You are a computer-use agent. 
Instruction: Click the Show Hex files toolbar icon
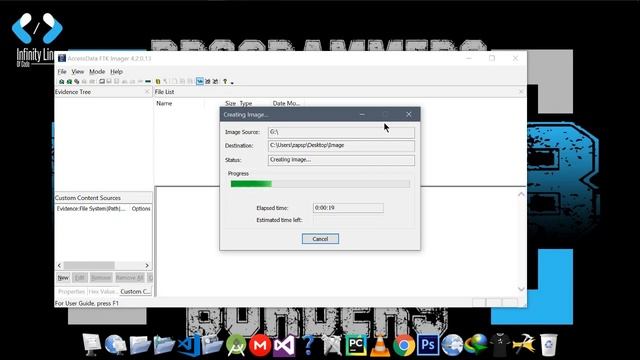click(x=215, y=82)
